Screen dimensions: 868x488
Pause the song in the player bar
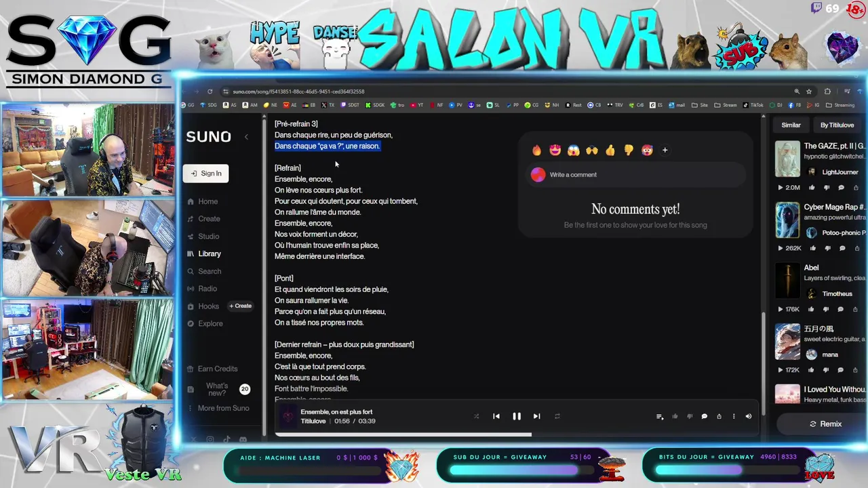(516, 416)
